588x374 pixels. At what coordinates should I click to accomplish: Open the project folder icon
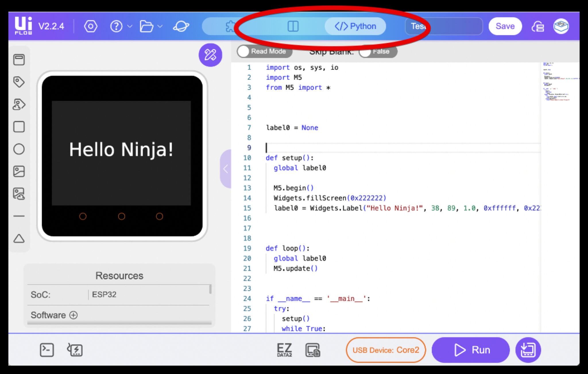[146, 26]
